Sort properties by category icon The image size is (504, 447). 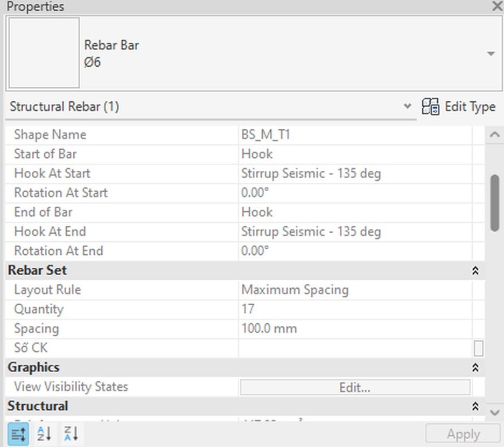pyautogui.click(x=18, y=434)
